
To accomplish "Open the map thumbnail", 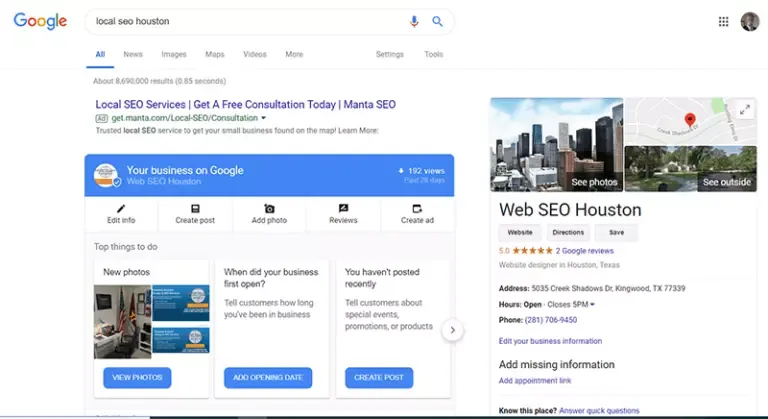I will [x=691, y=121].
